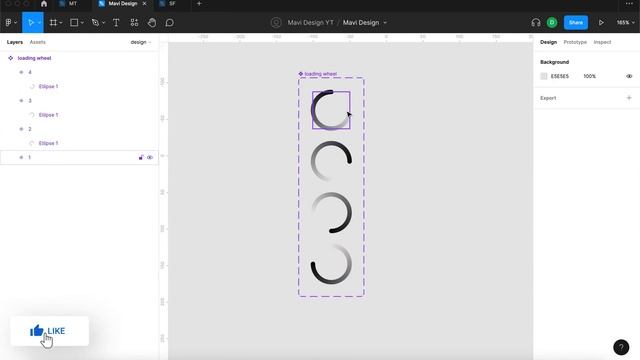Toggle visibility of layer 1
This screenshot has width=640, height=360.
coord(150,158)
